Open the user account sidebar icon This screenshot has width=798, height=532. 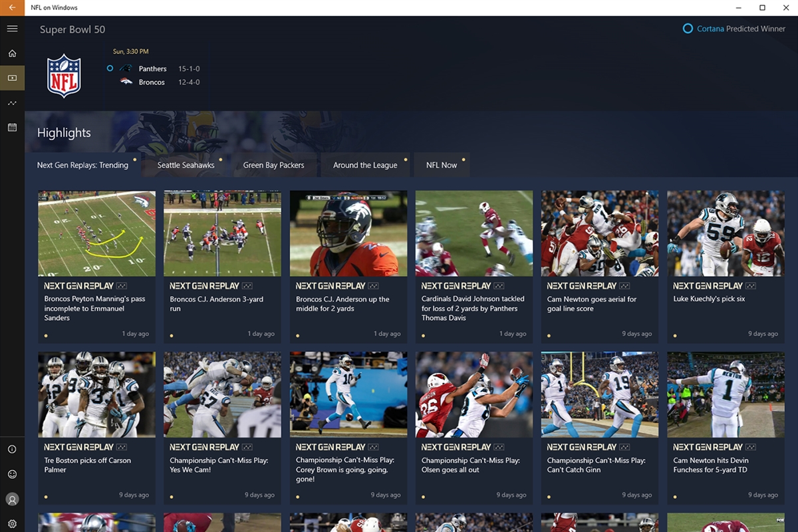(x=12, y=499)
